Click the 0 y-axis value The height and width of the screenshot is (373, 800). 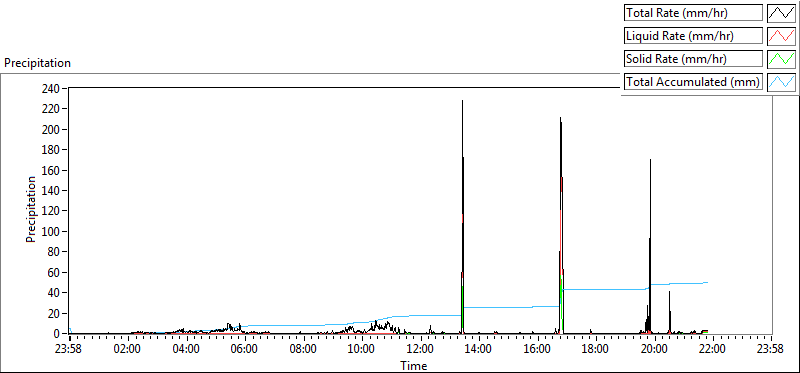57,333
